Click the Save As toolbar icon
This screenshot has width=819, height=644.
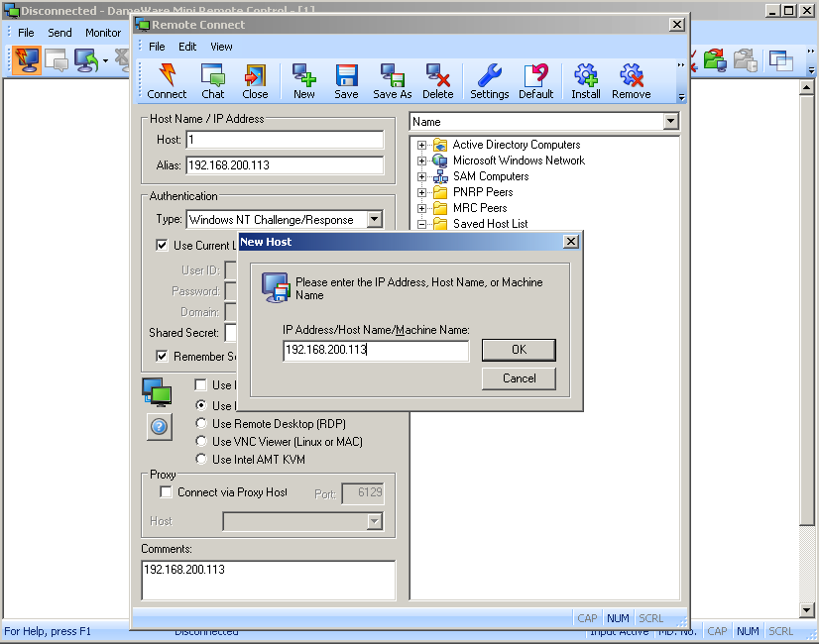pos(392,81)
